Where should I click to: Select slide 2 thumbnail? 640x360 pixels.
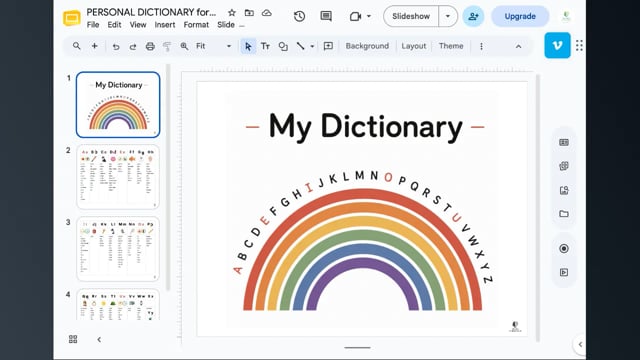pos(118,176)
